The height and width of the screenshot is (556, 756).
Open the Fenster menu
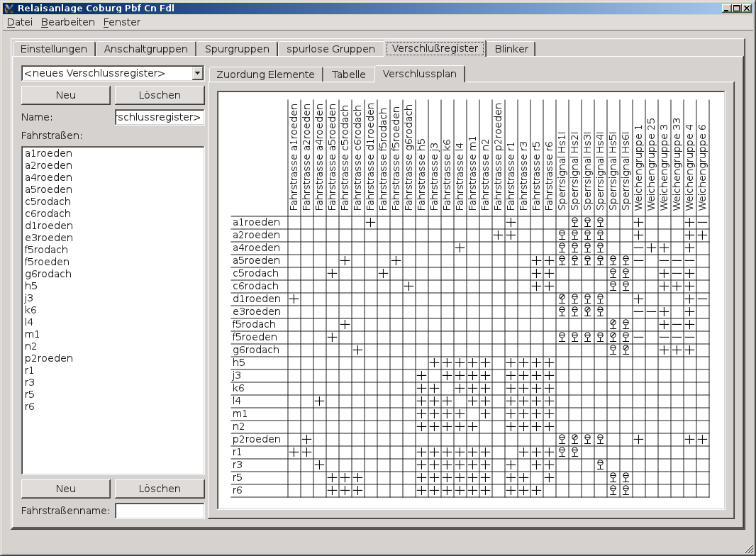coord(121,22)
